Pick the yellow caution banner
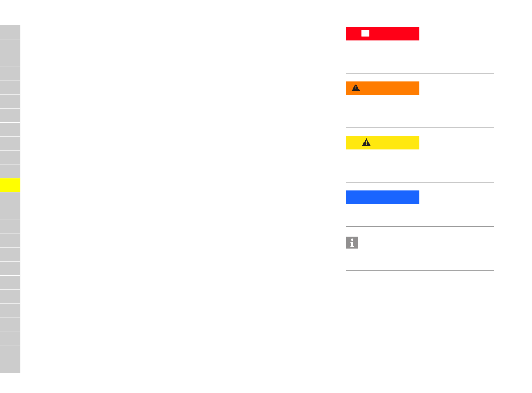532x393 pixels. (x=382, y=142)
